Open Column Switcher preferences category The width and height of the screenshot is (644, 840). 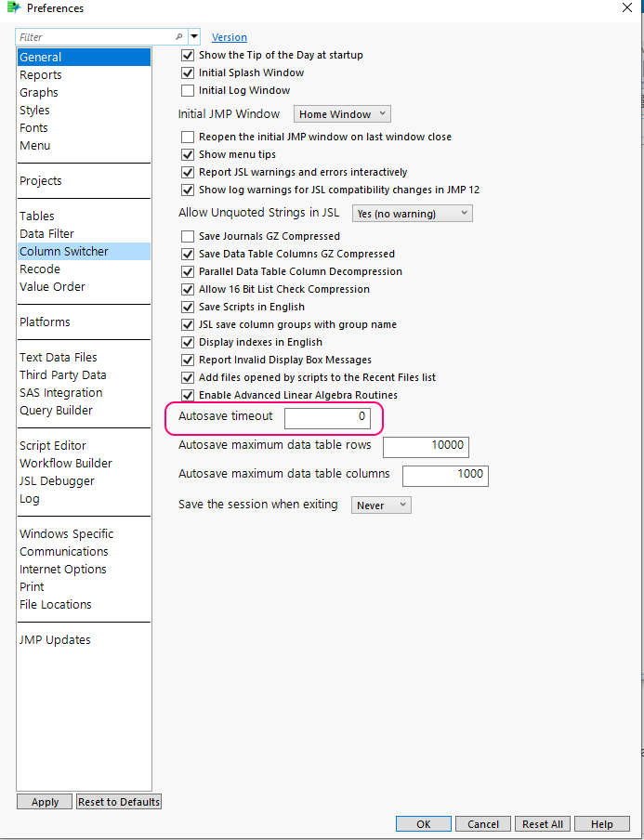85,252
